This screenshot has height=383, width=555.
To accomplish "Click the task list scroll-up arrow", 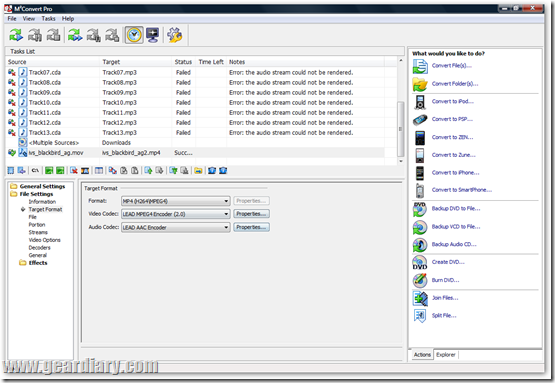I will [400, 61].
